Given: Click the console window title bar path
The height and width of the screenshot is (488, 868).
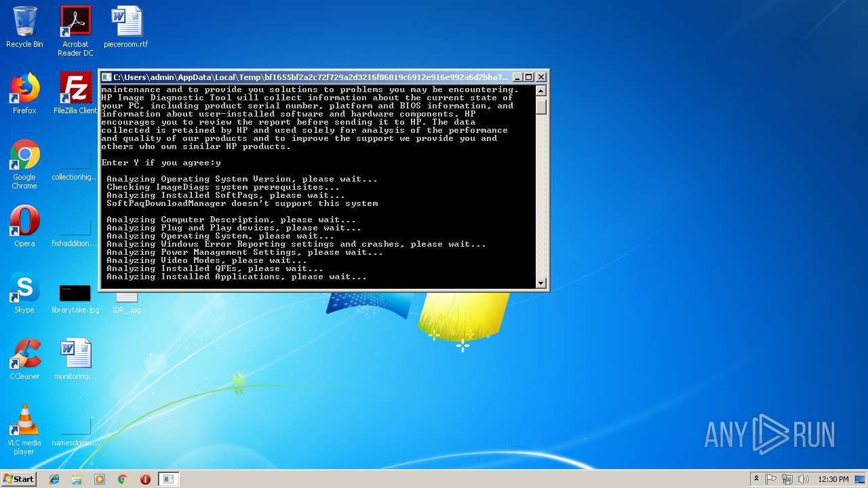Looking at the screenshot, I should [x=311, y=77].
